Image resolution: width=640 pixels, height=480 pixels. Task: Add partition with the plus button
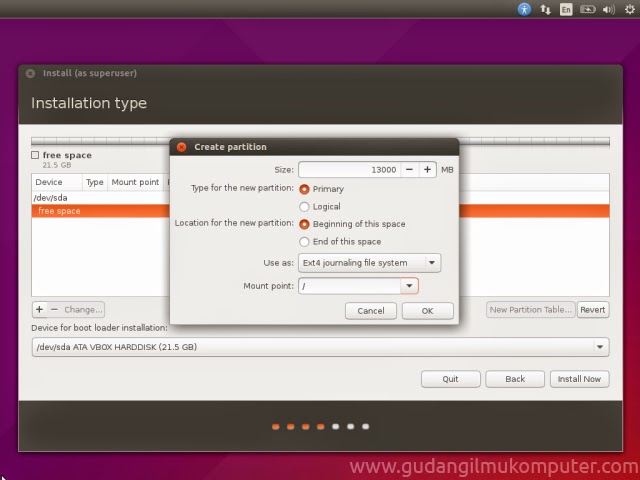40,309
